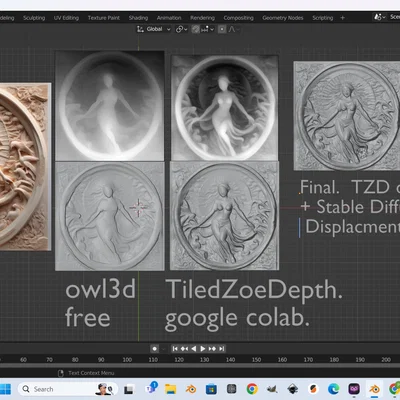Play the animation forward
Screen dimensions: 400x400
203,349
